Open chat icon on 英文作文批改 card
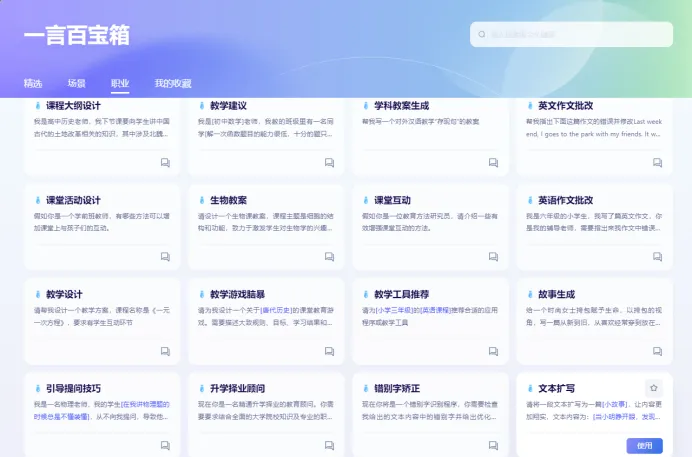The image size is (692, 458). pos(658,162)
